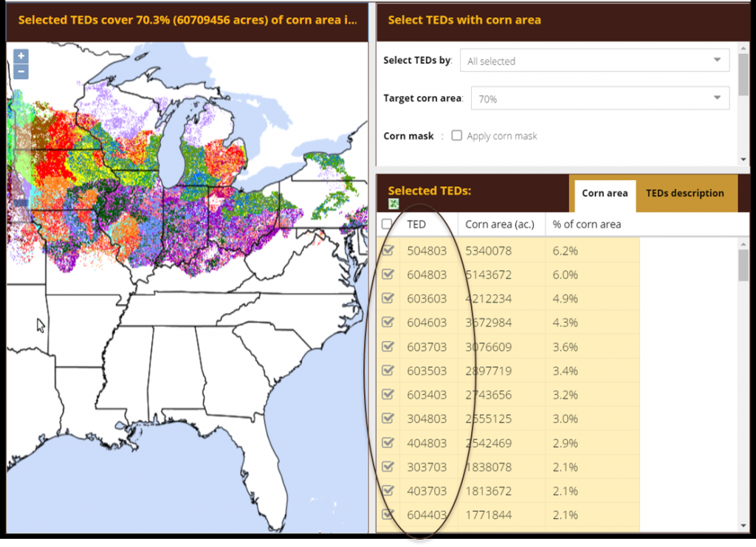Image resolution: width=756 pixels, height=547 pixels.
Task: Switch to the Corn area tab
Action: (604, 193)
